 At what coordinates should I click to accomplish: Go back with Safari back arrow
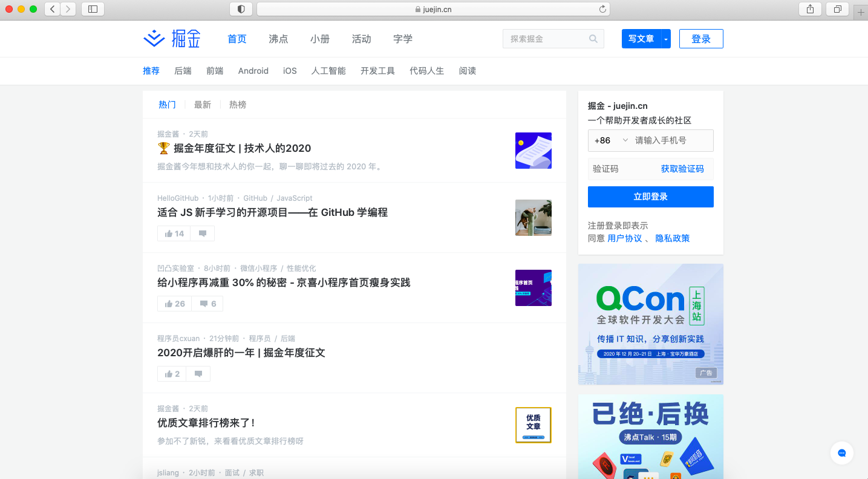(52, 9)
